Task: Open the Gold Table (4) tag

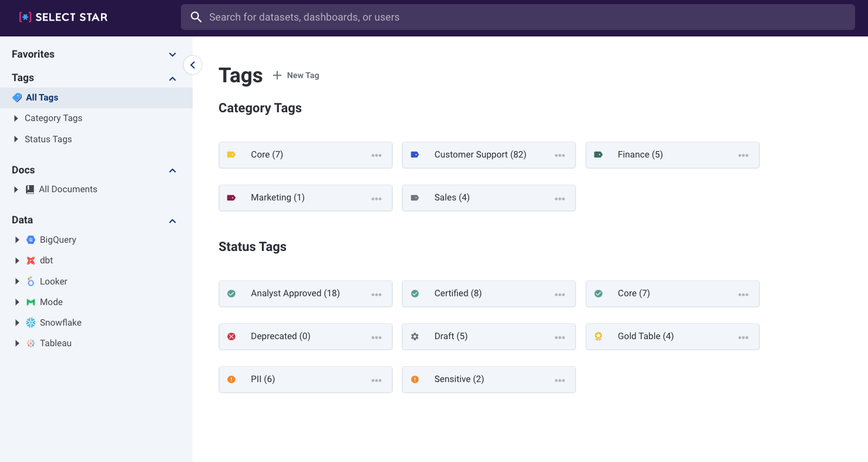Action: tap(672, 337)
